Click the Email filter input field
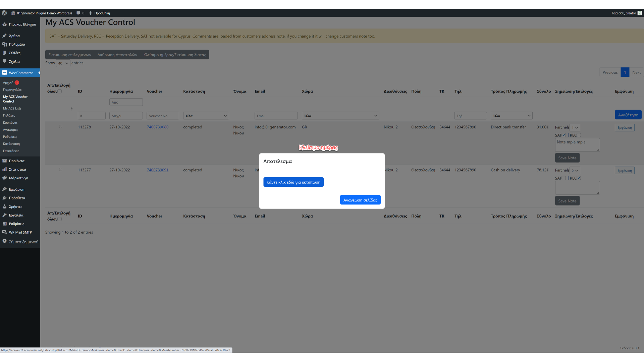 [x=276, y=116]
